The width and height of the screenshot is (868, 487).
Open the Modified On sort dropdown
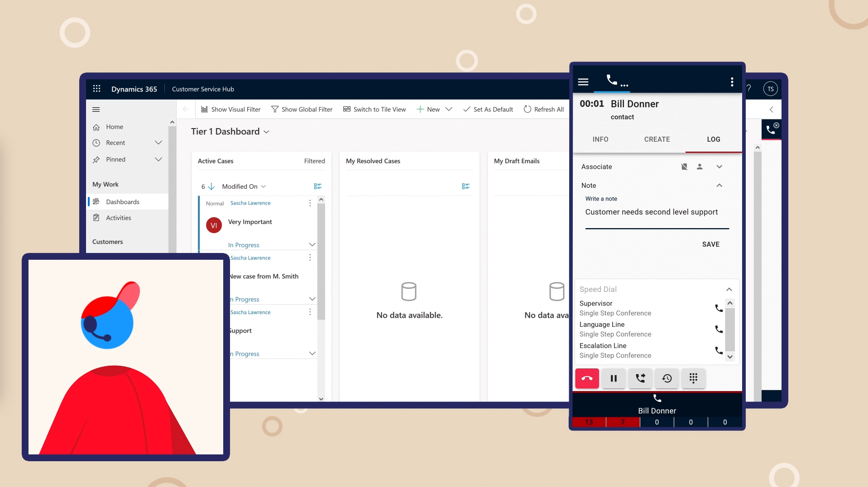[x=244, y=186]
